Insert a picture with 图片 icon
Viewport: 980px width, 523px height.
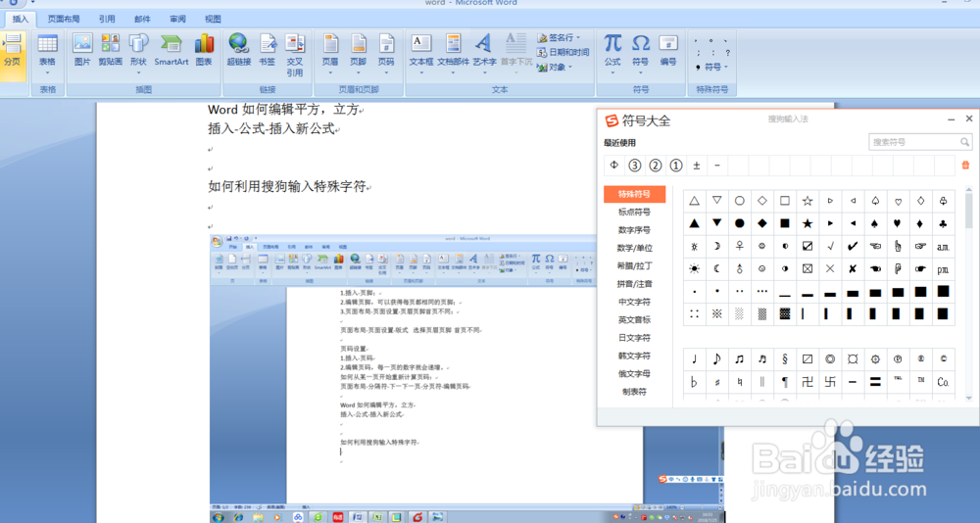coord(82,51)
